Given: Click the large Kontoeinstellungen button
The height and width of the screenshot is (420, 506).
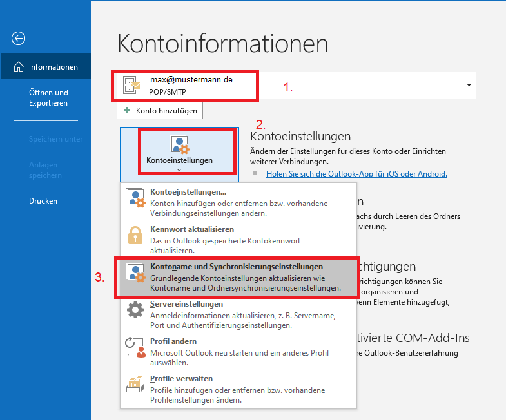Looking at the screenshot, I should tap(179, 154).
